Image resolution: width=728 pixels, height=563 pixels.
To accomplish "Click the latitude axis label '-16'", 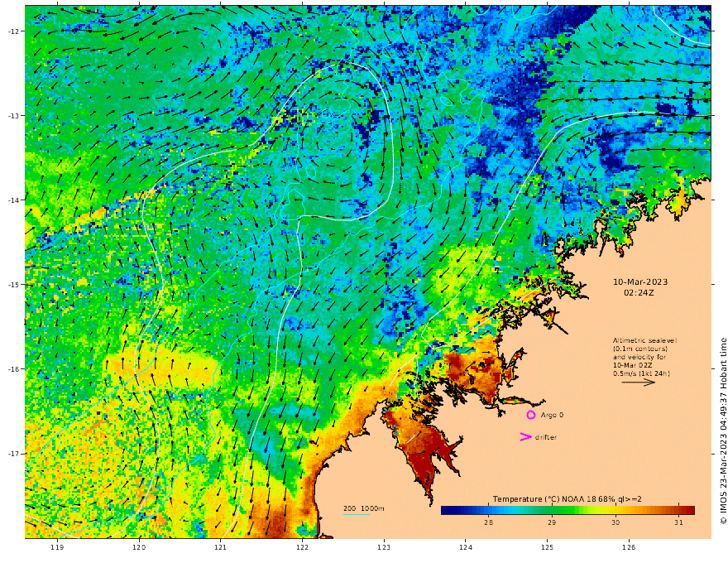I will [x=13, y=369].
